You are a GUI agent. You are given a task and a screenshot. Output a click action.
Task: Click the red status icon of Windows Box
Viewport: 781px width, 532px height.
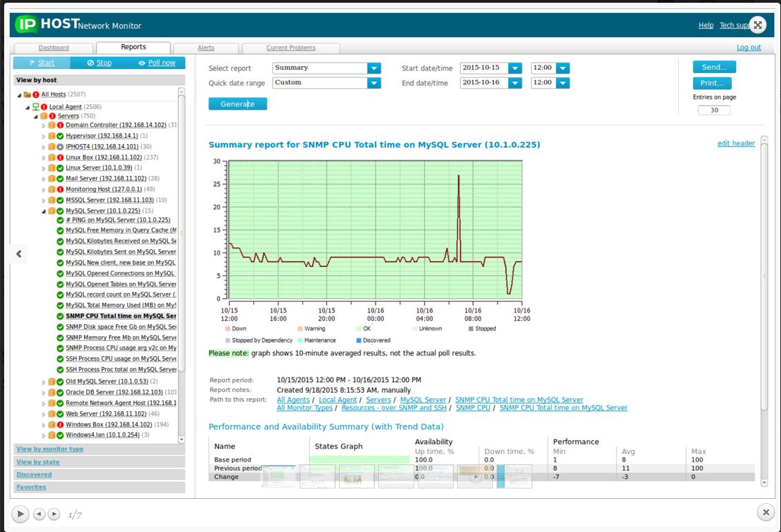pyautogui.click(x=60, y=424)
